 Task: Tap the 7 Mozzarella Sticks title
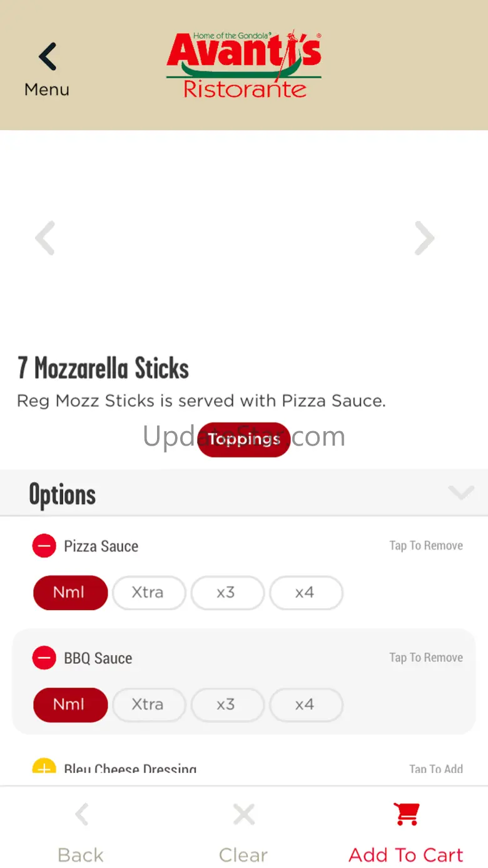pos(103,368)
